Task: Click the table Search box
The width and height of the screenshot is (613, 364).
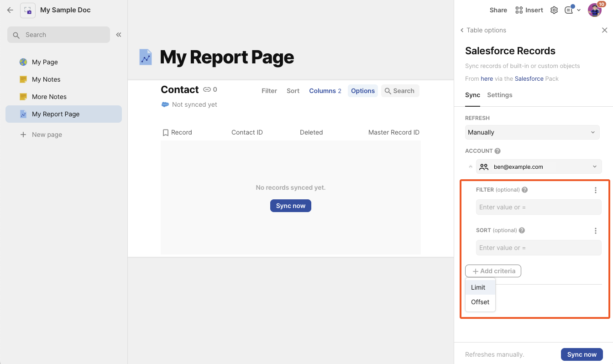Action: 400,91
